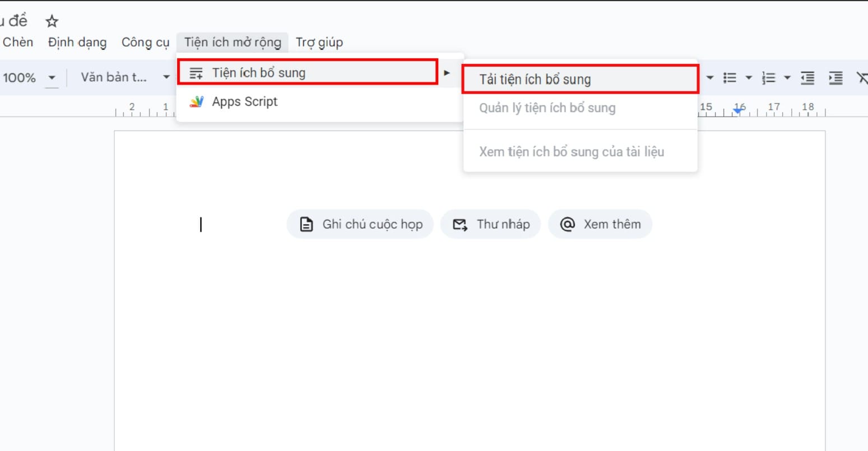Expand the 'Văn bản t...' paragraph style dropdown
The height and width of the screenshot is (451, 868).
coord(166,78)
